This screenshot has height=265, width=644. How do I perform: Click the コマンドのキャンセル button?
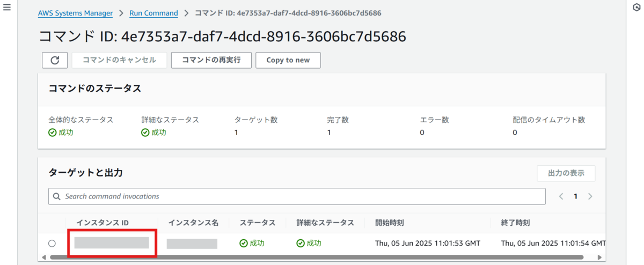click(x=119, y=60)
